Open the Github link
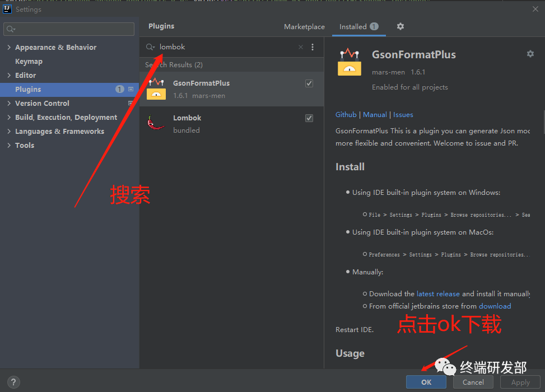Screen dimensions: 545x392 (346, 115)
